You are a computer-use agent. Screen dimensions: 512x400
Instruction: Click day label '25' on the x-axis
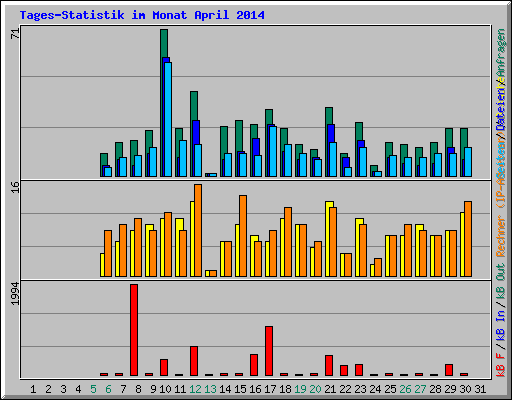click(390, 389)
